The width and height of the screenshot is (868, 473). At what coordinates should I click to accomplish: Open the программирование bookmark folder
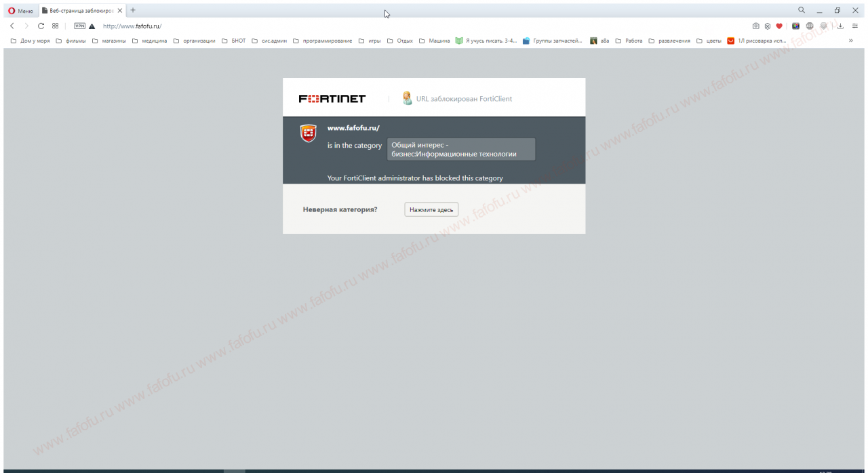pos(322,41)
